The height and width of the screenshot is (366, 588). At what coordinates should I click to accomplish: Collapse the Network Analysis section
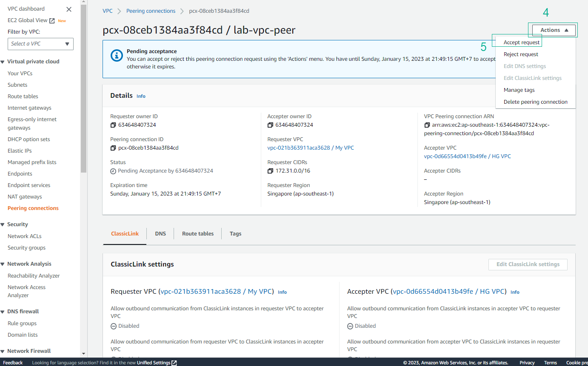click(x=3, y=264)
